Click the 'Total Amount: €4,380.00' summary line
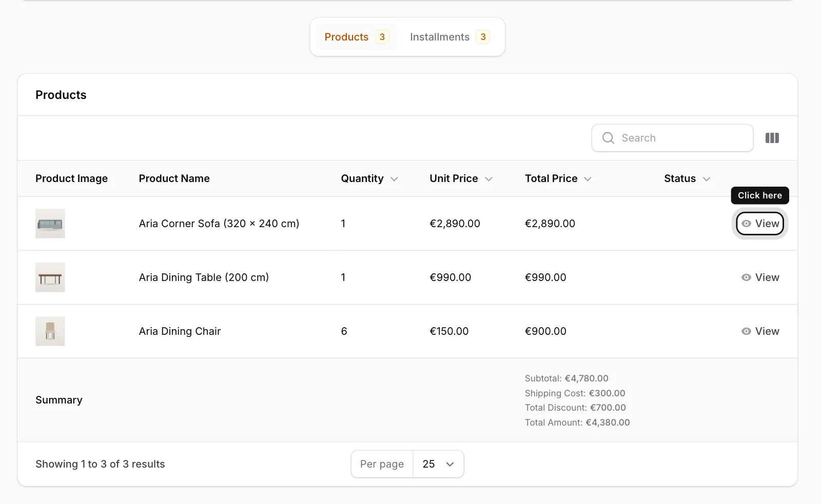Image resolution: width=821 pixels, height=504 pixels. pos(577,422)
